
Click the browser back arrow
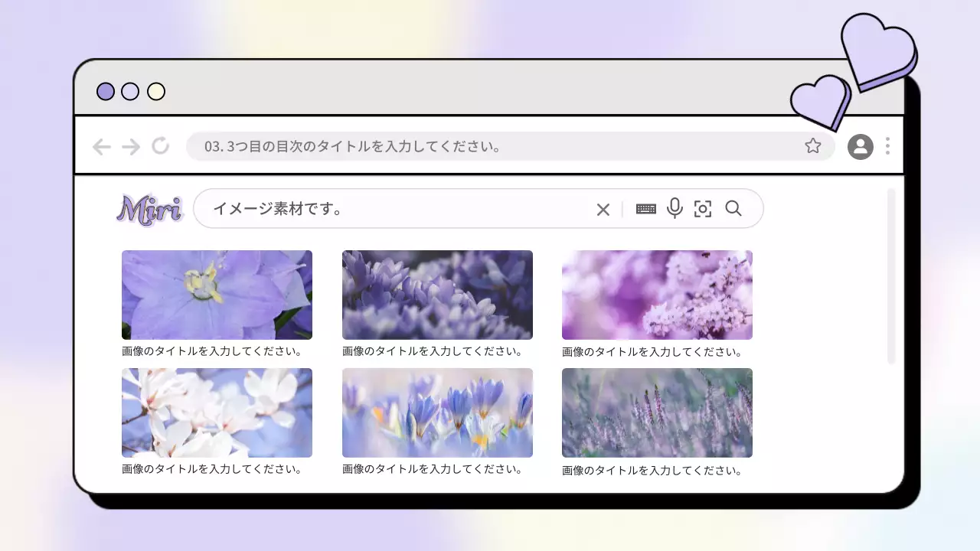coord(102,147)
